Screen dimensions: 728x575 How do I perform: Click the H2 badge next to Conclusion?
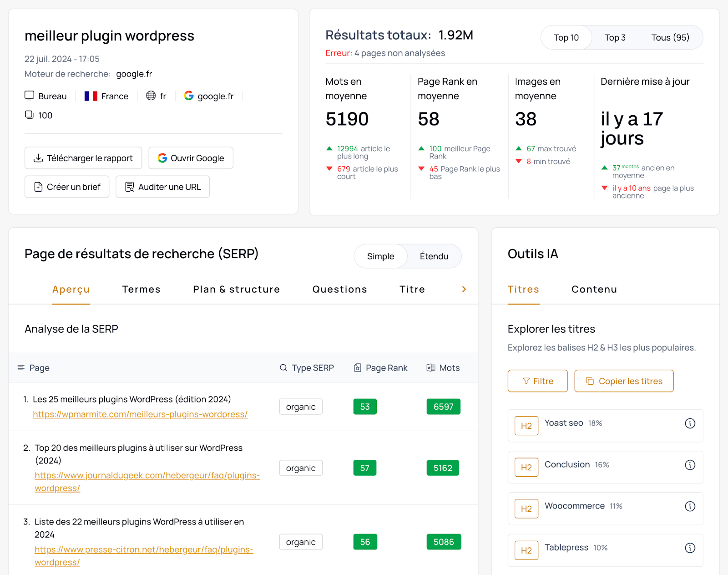click(526, 467)
